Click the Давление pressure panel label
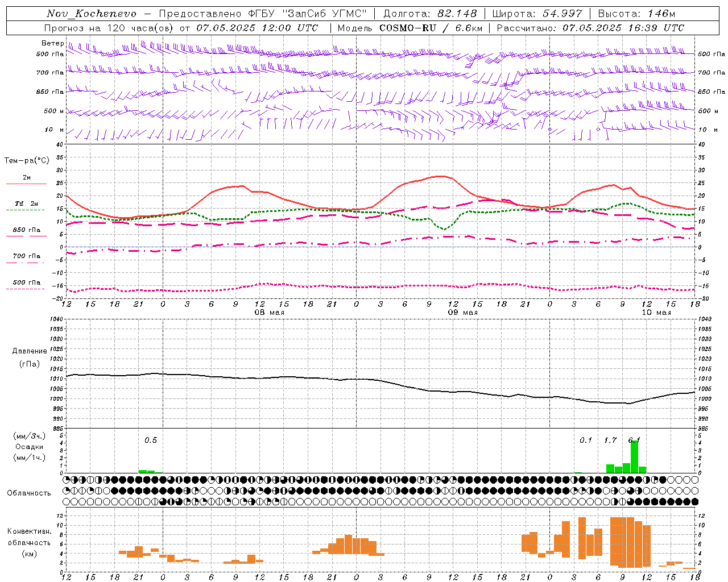This screenshot has width=728, height=582. pos(30,351)
